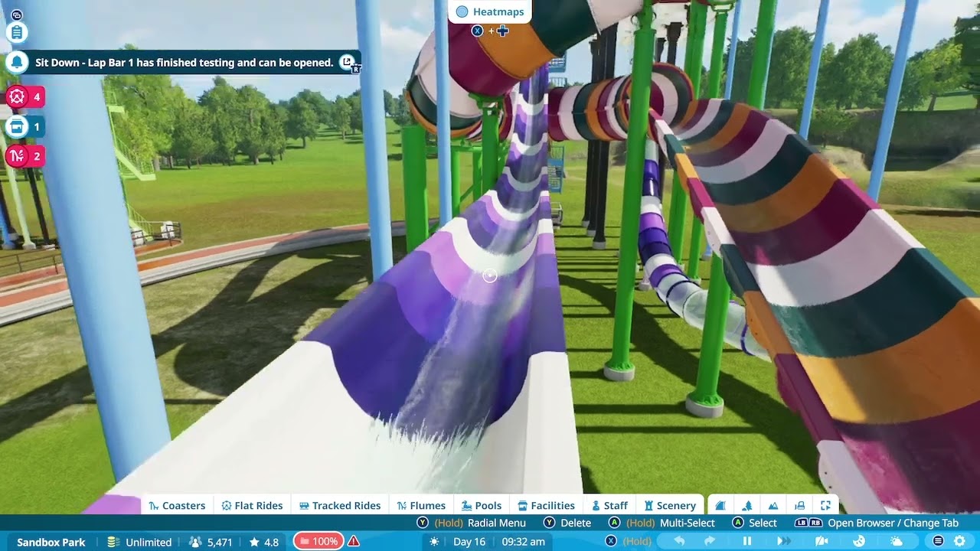Click the sun daylight icon
This screenshot has height=551, width=980.
pyautogui.click(x=435, y=541)
